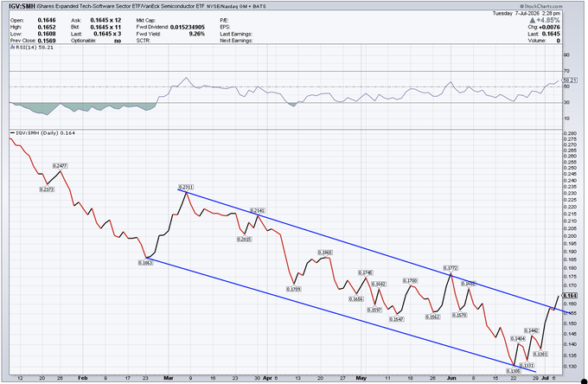Click the +4.85% percent change
588x384 pixels.
[548, 20]
